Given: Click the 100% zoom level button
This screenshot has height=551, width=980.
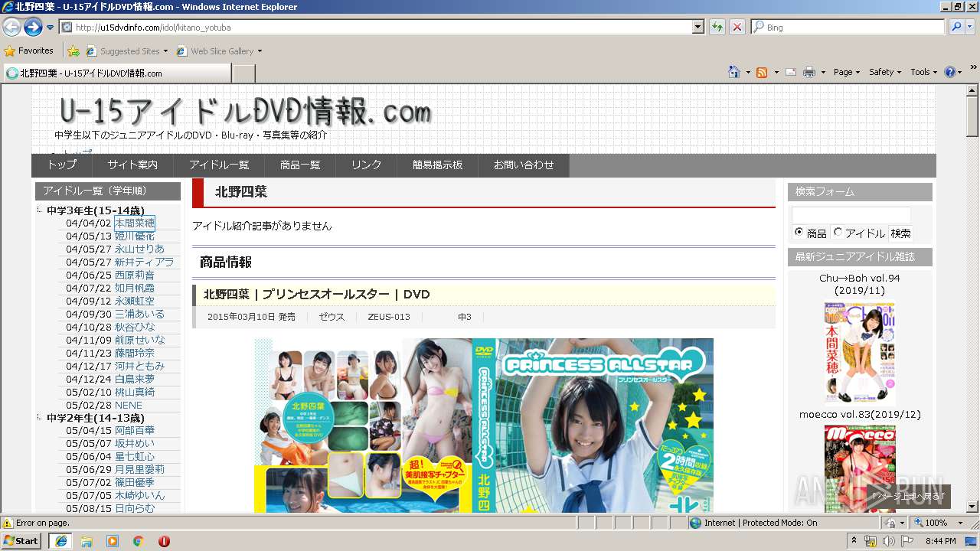Looking at the screenshot, I should (x=930, y=523).
